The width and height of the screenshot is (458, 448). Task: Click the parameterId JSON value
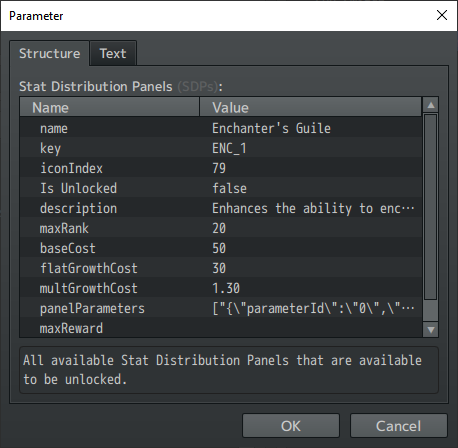313,308
